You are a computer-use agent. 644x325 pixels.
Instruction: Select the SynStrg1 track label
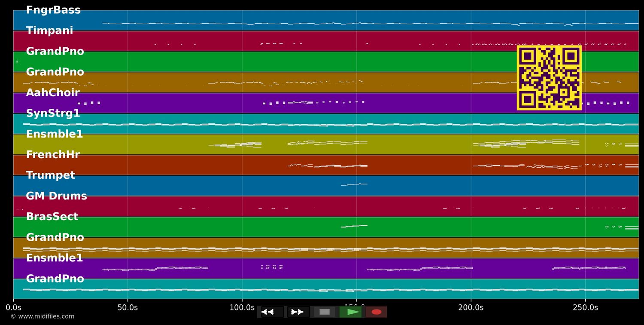coord(53,113)
